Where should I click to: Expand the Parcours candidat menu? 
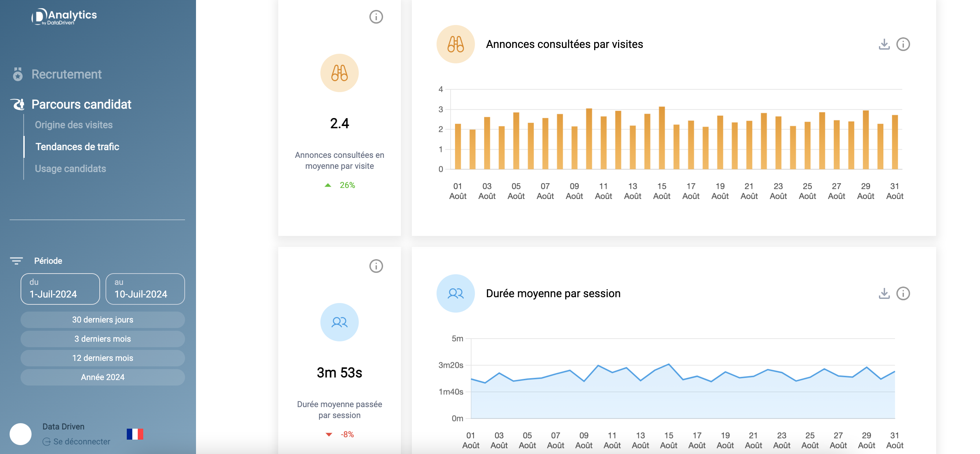81,104
